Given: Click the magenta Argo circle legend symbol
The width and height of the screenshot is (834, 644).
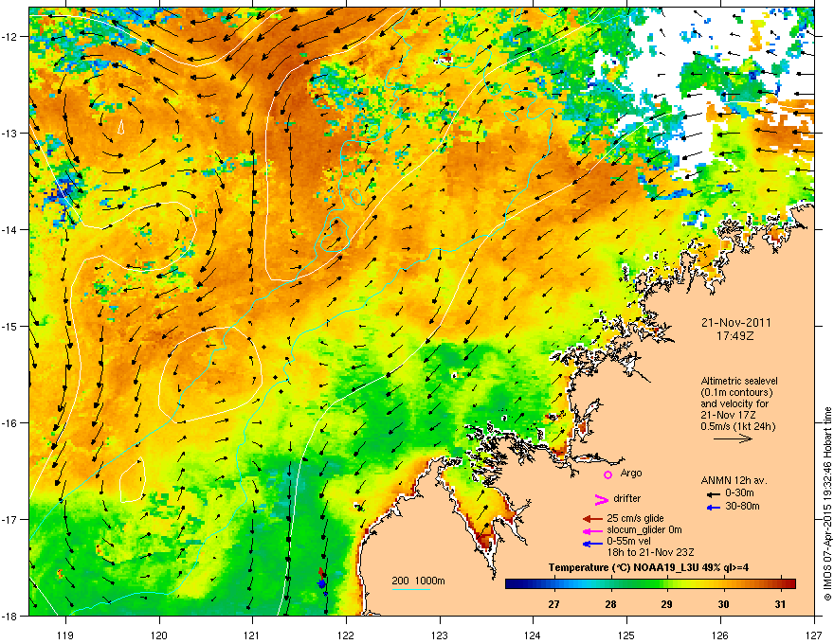Looking at the screenshot, I should click(607, 474).
